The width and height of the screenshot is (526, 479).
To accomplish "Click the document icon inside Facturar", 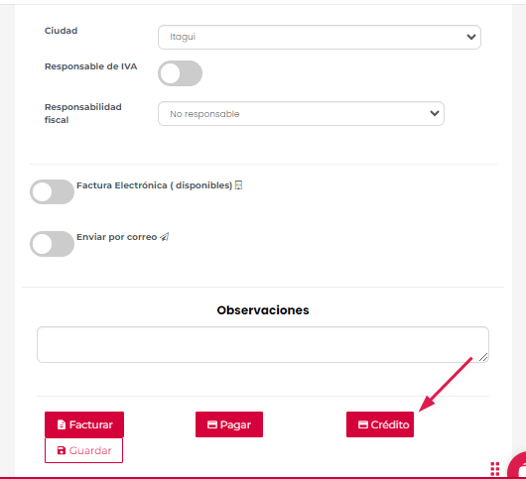I will (x=61, y=425).
